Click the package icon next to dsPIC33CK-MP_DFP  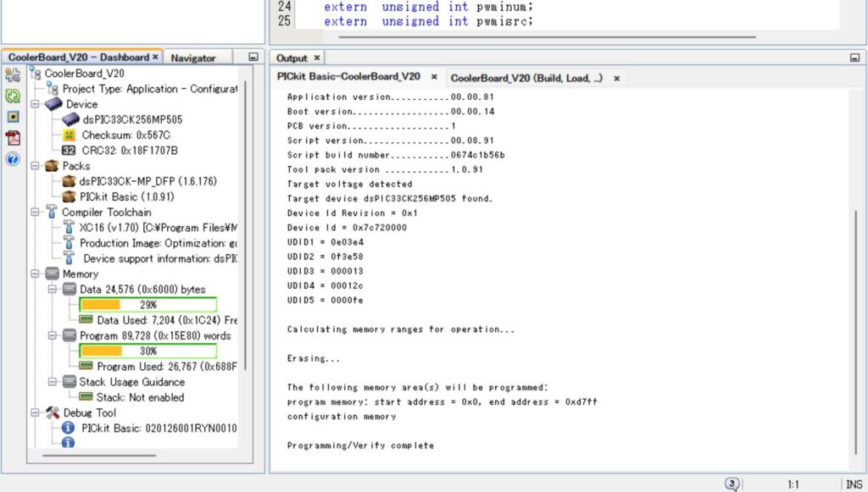pyautogui.click(x=69, y=181)
